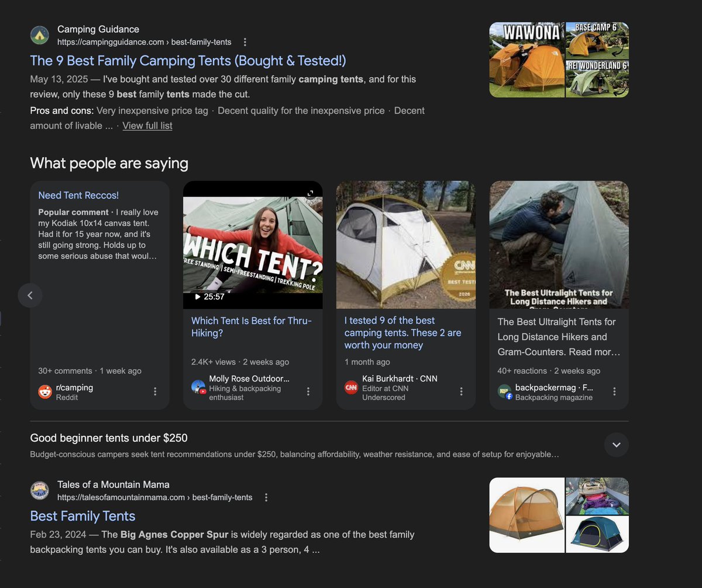Open Tales of a Mountain Mama favicon
The image size is (702, 588).
pyautogui.click(x=40, y=490)
